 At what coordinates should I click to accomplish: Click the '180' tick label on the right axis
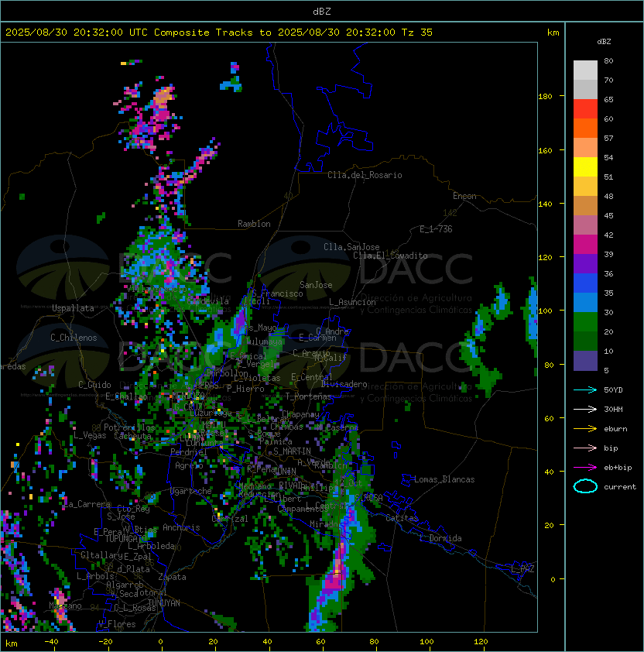pos(545,97)
